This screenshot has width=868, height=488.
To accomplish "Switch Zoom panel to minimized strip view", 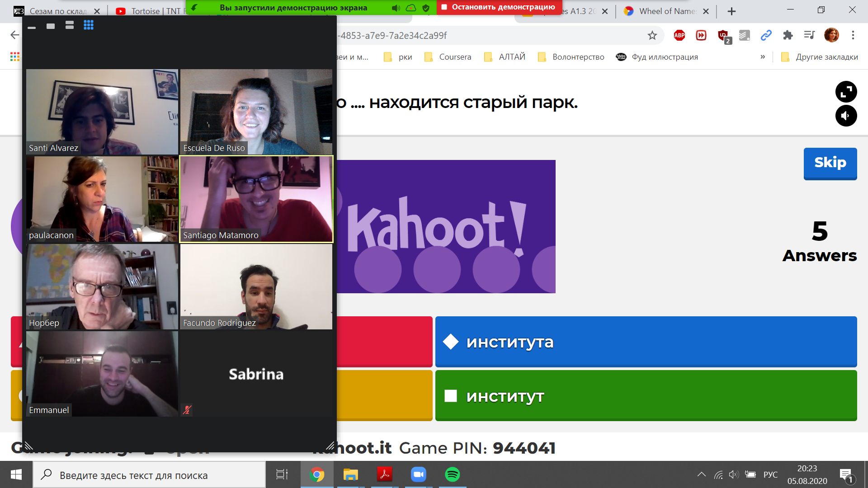I will [32, 28].
